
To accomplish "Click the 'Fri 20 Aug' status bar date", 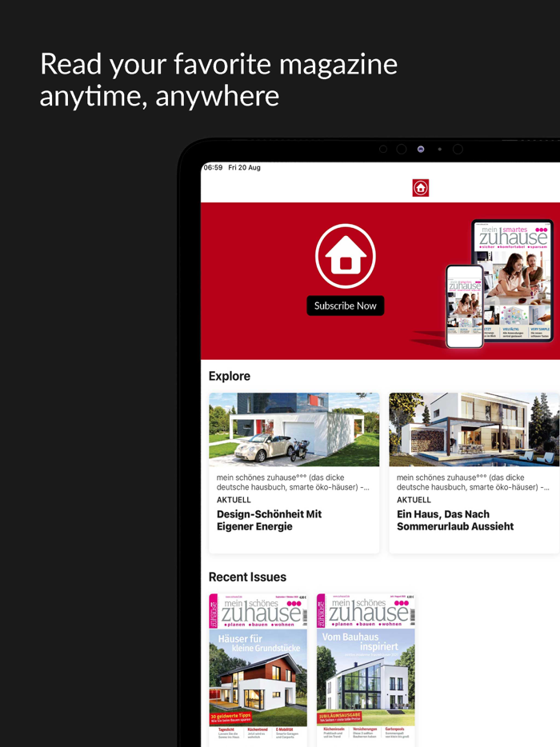I will pos(244,167).
